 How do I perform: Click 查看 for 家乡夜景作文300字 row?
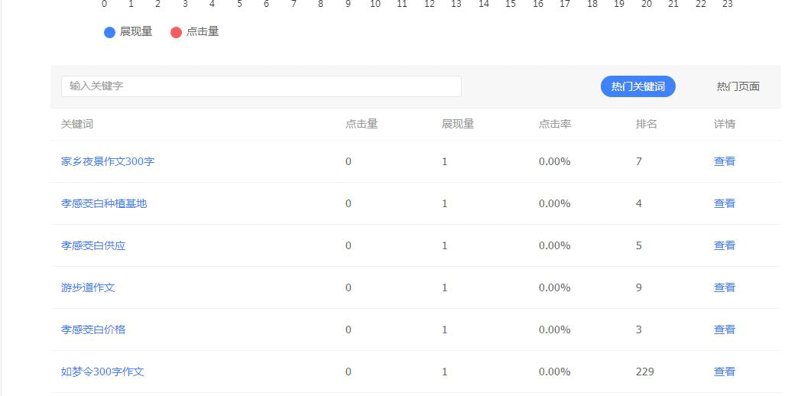(724, 161)
